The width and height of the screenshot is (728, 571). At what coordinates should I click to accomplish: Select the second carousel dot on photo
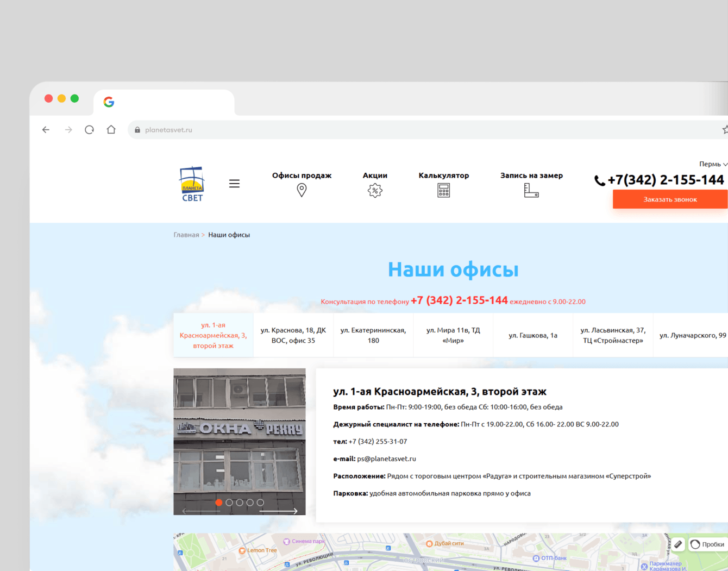229,503
